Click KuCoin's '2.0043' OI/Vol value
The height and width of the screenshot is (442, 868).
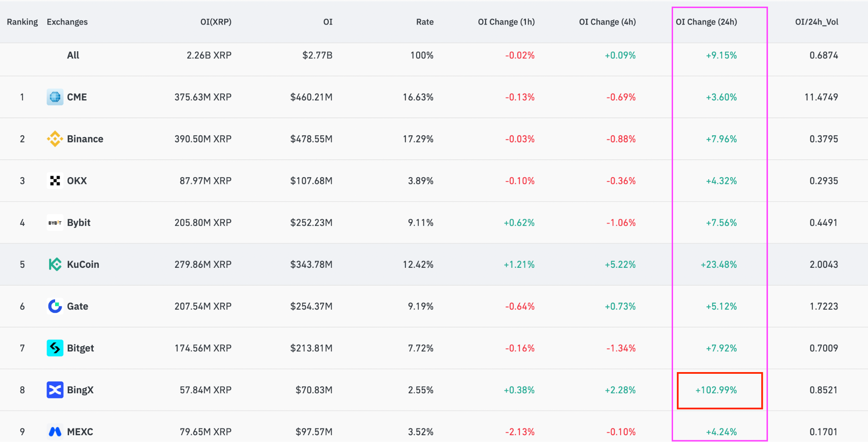point(824,264)
